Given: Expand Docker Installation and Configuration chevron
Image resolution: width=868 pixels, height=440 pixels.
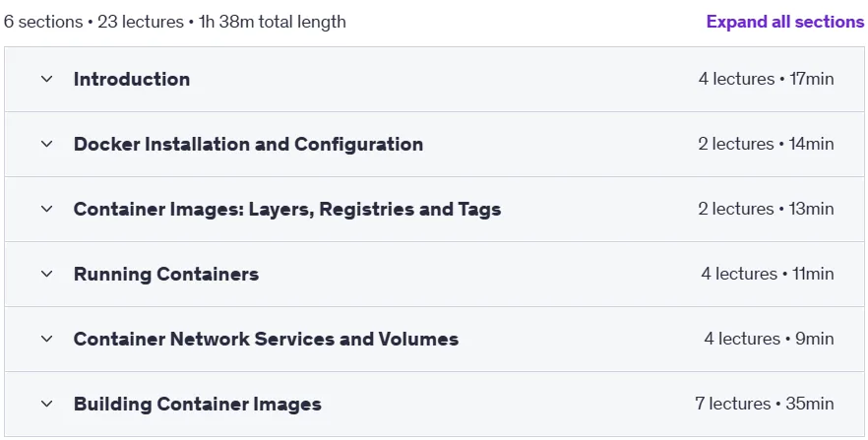Looking at the screenshot, I should click(x=47, y=144).
